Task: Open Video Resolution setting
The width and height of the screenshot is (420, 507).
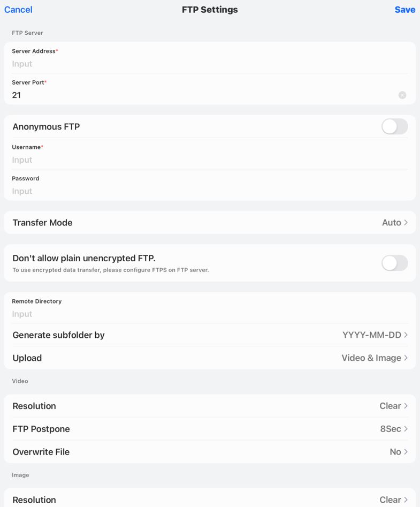Action: (210, 406)
